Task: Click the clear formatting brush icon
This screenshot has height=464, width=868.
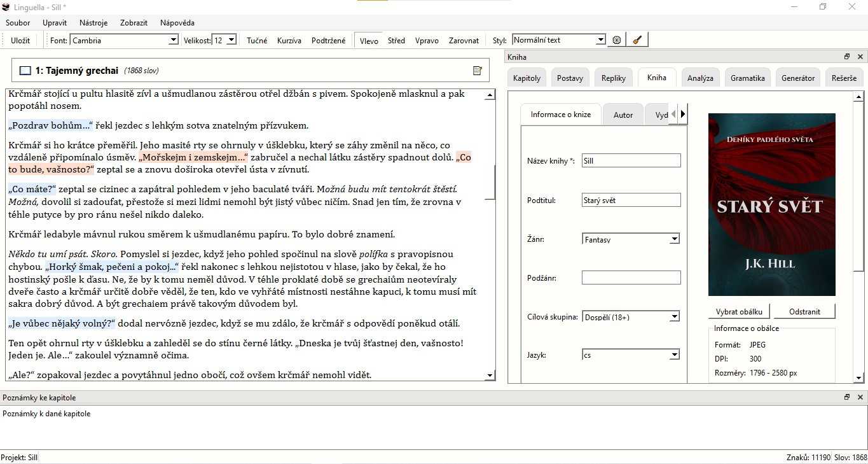Action: pyautogui.click(x=637, y=40)
